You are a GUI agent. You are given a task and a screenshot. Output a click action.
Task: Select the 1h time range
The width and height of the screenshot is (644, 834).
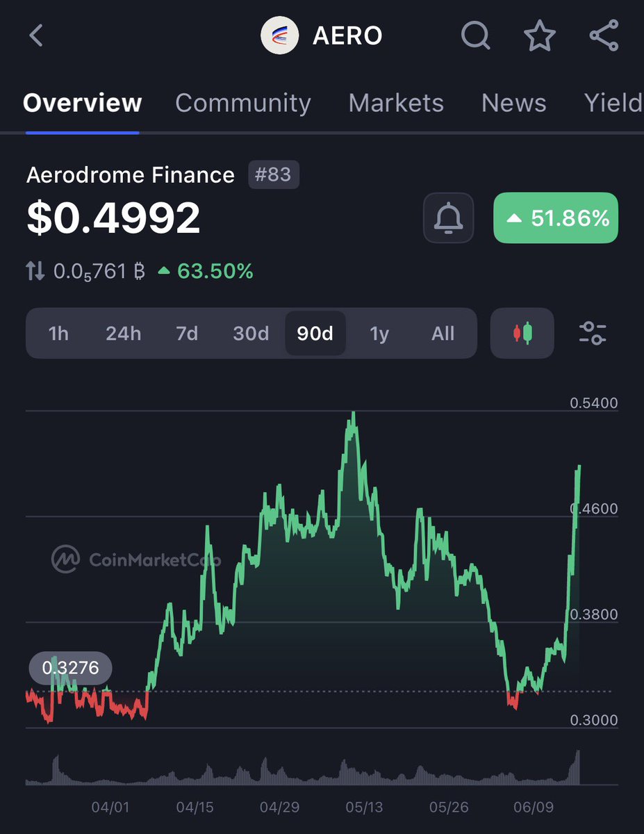tap(58, 334)
